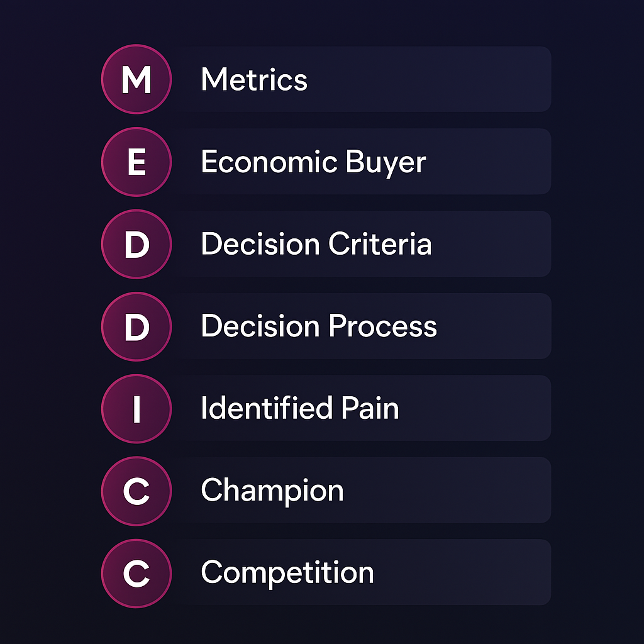Image resolution: width=644 pixels, height=644 pixels.
Task: Click the I circle badge for Identified Pain
Action: pyautogui.click(x=136, y=409)
